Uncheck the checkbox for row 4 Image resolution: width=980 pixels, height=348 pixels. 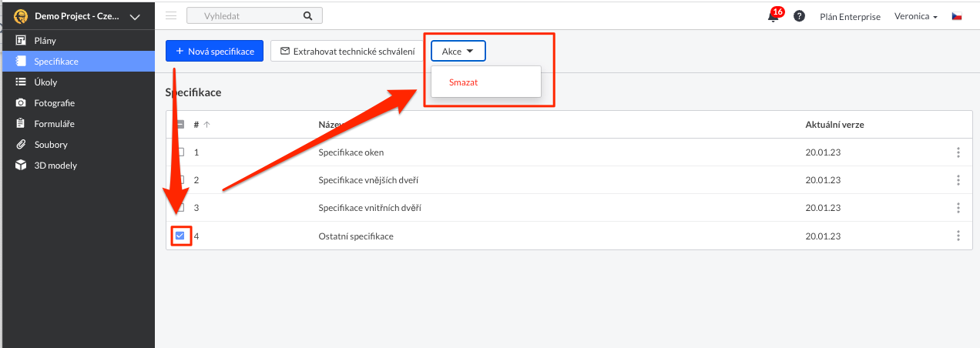tap(180, 236)
